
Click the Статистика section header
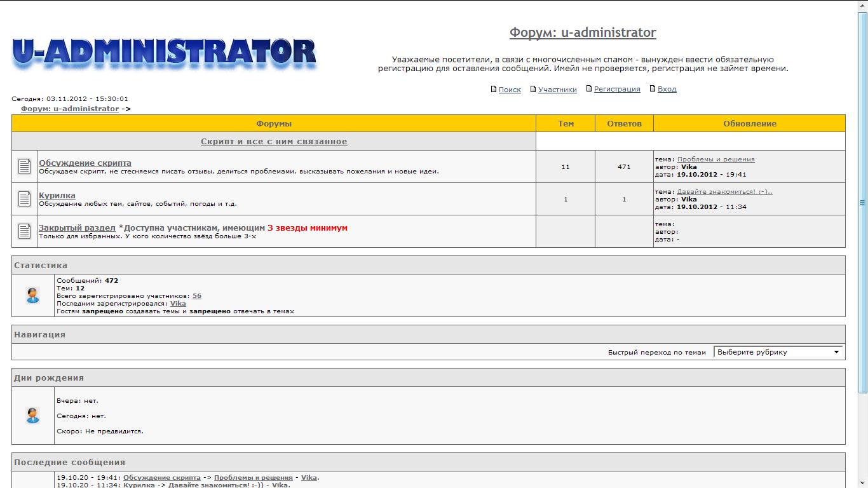coord(428,265)
